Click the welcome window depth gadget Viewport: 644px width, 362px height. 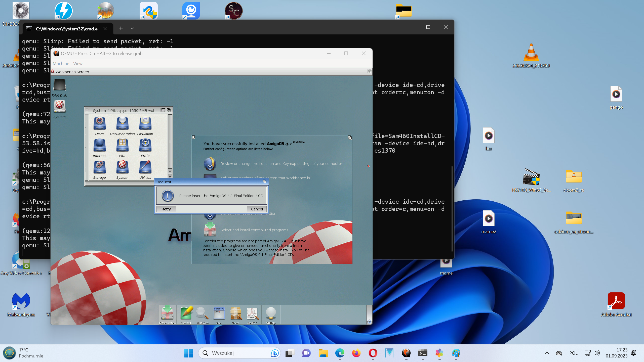pyautogui.click(x=350, y=138)
